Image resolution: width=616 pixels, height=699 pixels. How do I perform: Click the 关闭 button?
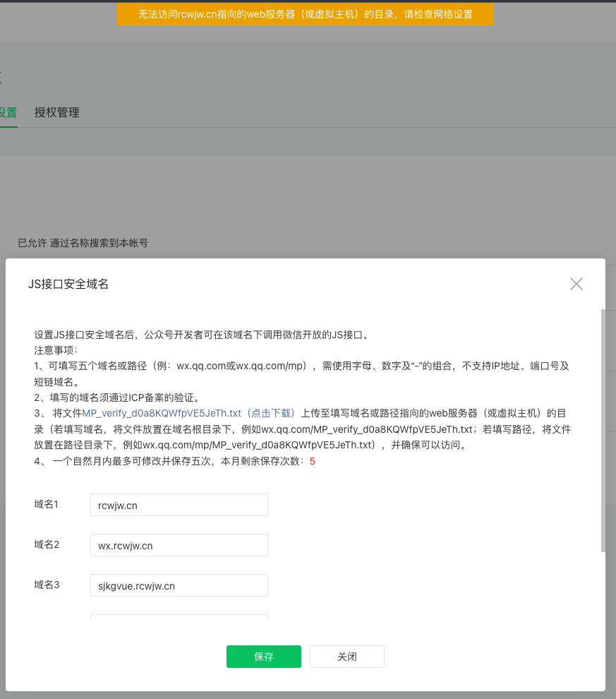[347, 656]
